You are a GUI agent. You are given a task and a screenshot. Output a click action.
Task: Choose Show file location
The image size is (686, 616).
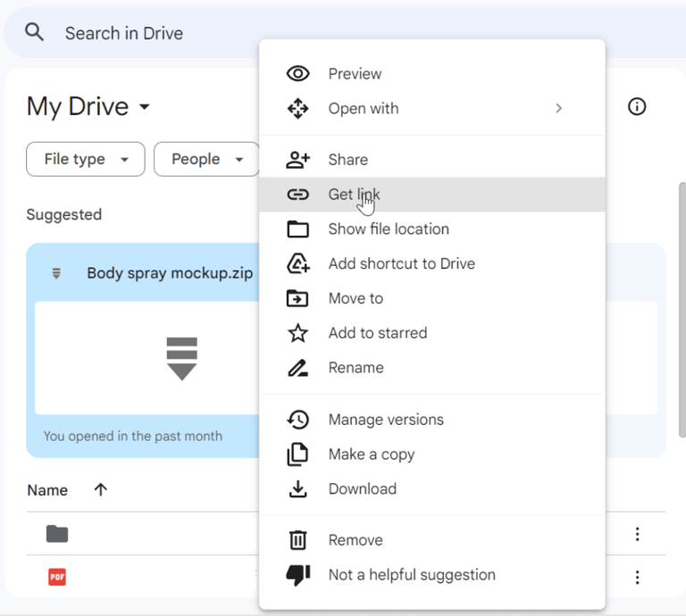431,229
